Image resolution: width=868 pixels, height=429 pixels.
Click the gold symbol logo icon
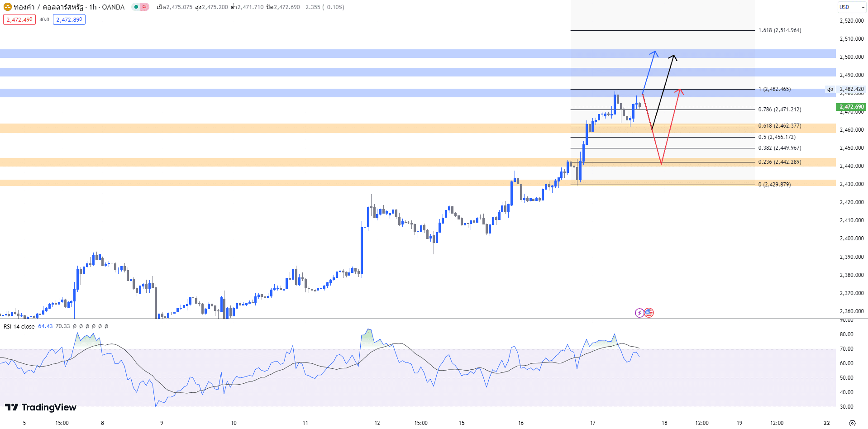tap(8, 7)
